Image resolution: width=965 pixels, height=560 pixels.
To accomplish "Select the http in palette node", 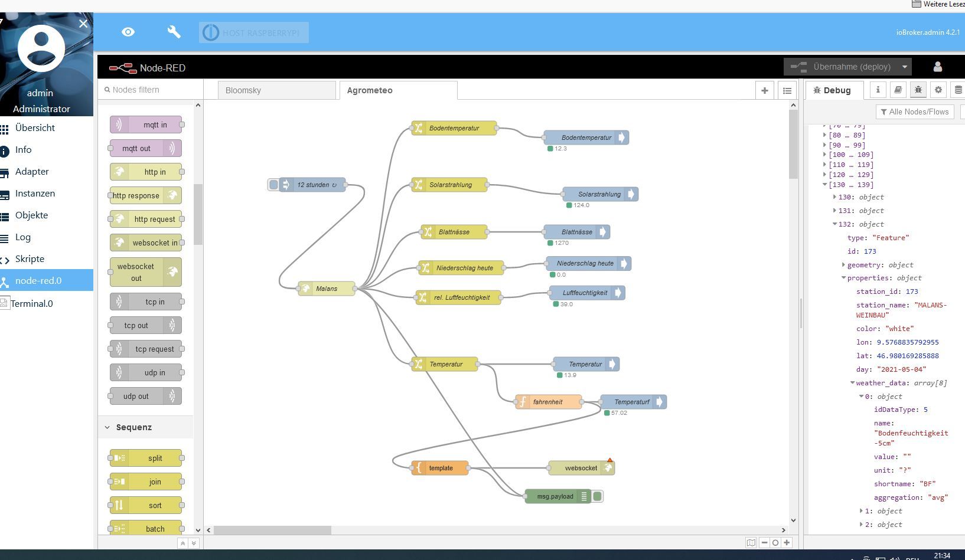I will 146,172.
